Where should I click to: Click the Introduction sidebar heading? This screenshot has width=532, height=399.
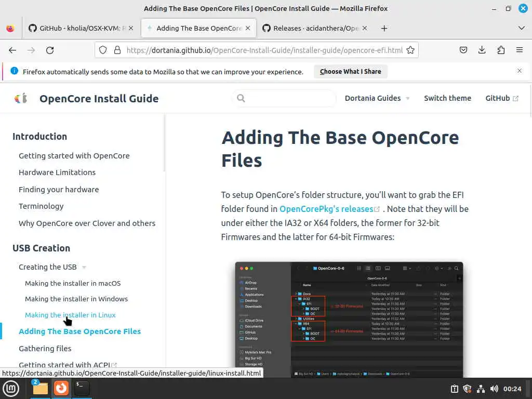click(x=39, y=137)
